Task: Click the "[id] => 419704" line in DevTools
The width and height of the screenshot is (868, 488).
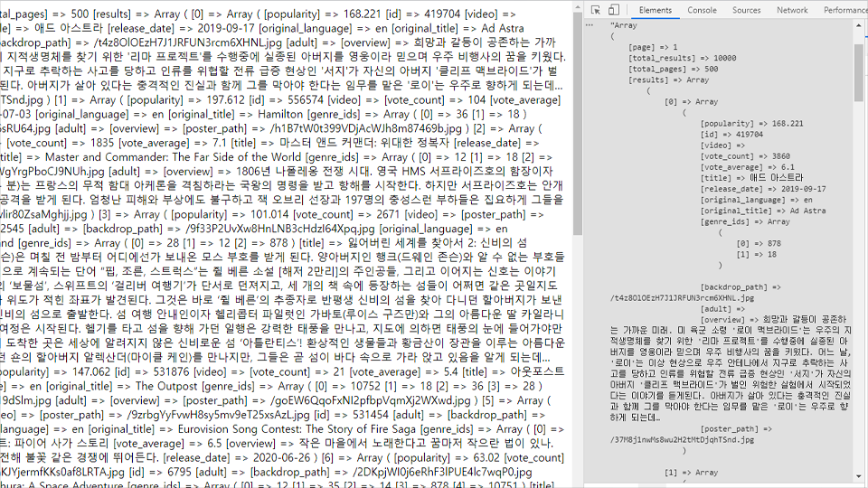Action: pyautogui.click(x=731, y=135)
